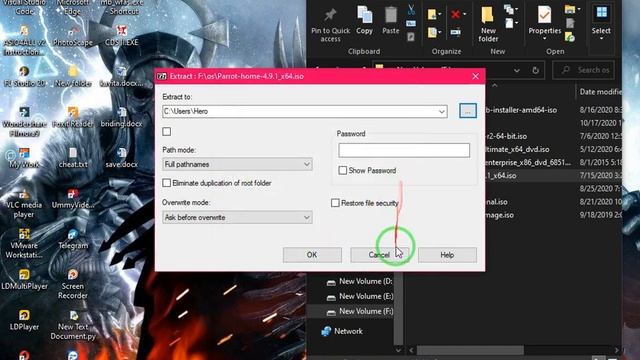Viewport: 640px width, 360px height.
Task: Open Visual Studio Code desktop shortcut
Action: [24, 7]
